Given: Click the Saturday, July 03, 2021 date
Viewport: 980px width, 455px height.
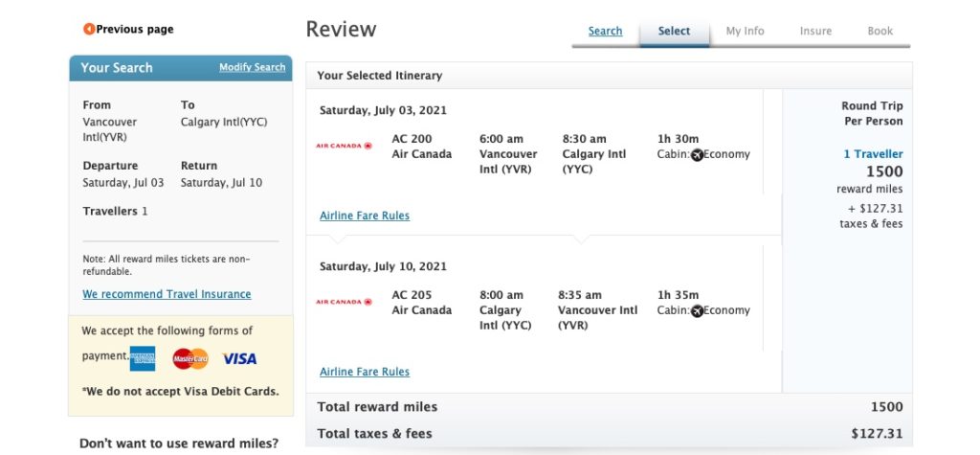Looking at the screenshot, I should coord(383,111).
